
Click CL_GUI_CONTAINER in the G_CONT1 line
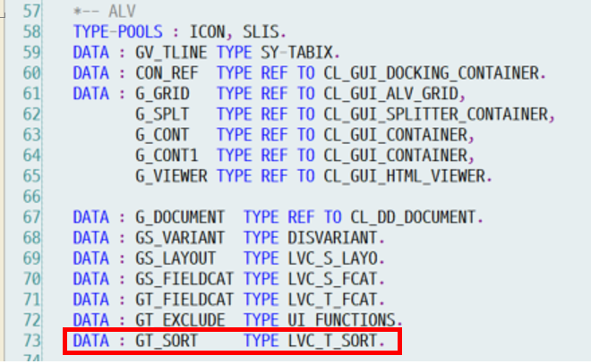[396, 156]
